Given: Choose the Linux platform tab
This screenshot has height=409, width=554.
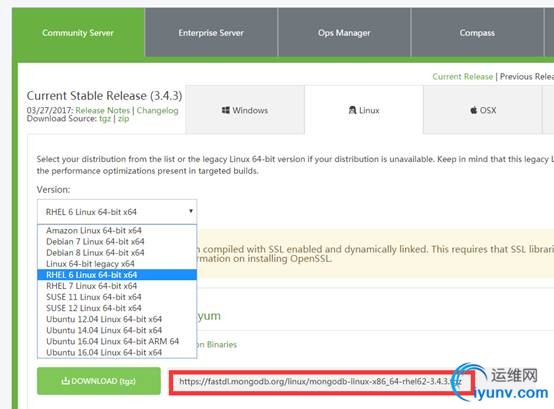Looking at the screenshot, I should (x=364, y=110).
